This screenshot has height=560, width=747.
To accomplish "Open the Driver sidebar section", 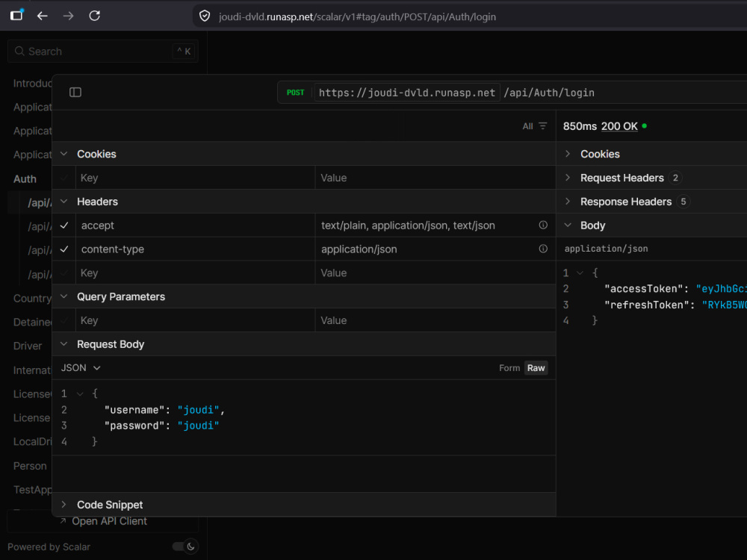I will (x=28, y=346).
